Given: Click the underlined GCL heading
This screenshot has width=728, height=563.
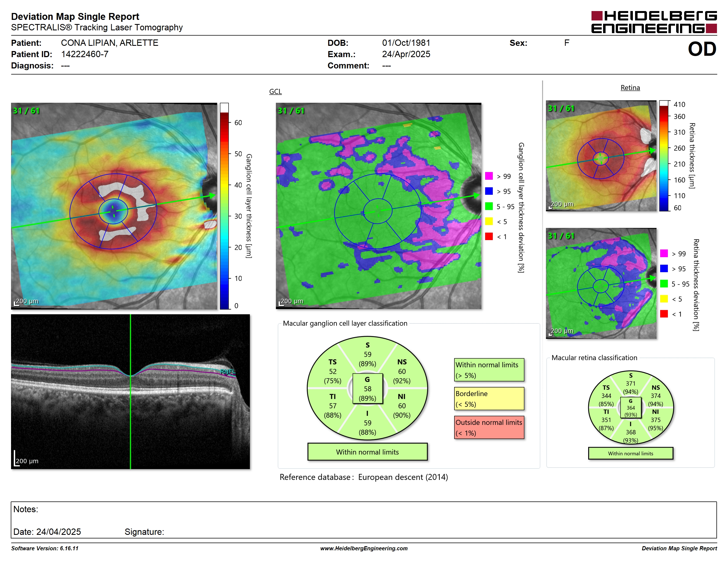Looking at the screenshot, I should [275, 91].
